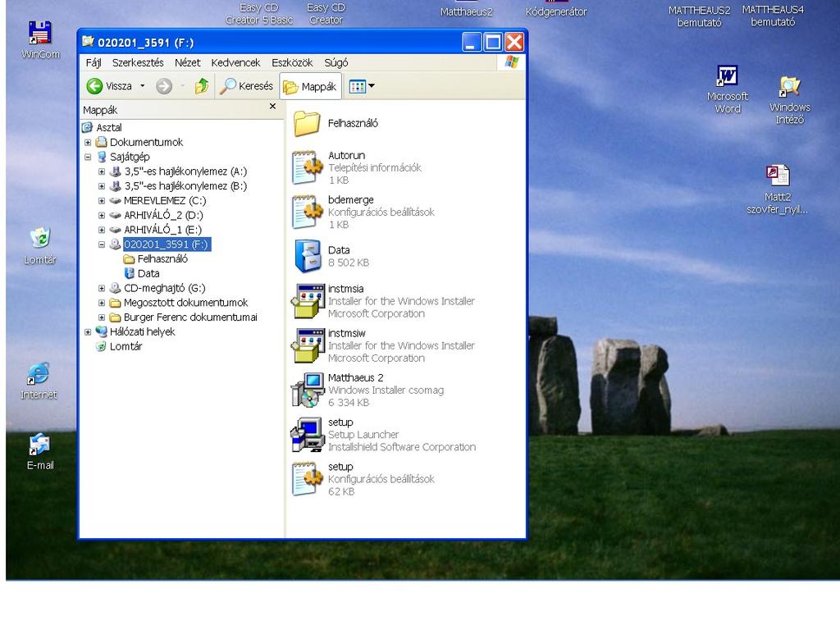The width and height of the screenshot is (840, 630).
Task: Select Dokumentumok in the folder tree
Action: (146, 142)
